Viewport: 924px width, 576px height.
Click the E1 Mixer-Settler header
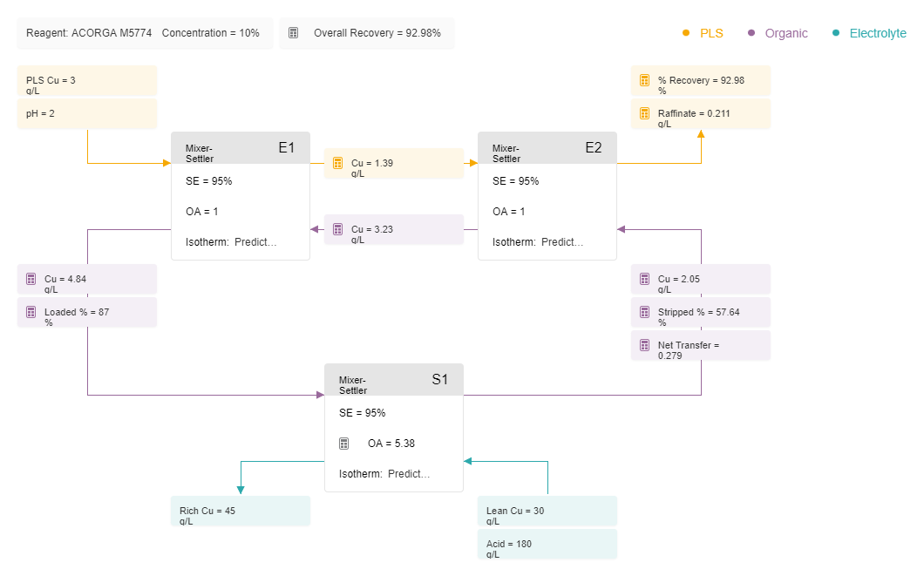point(241,148)
